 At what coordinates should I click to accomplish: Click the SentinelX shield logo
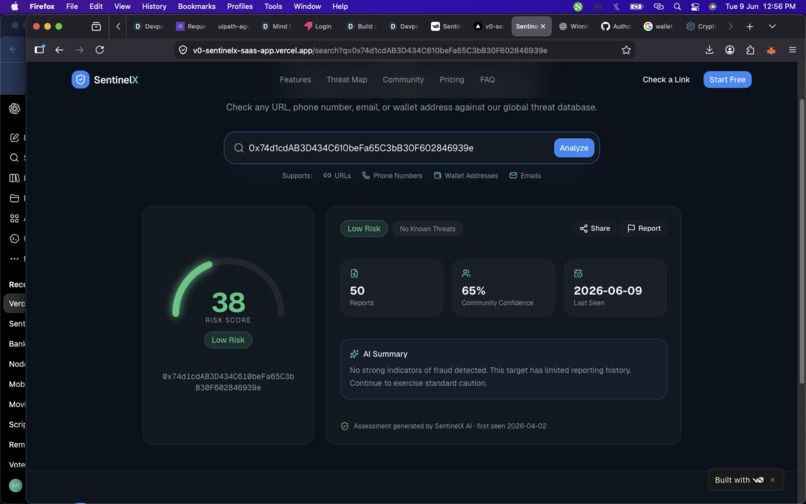point(80,80)
